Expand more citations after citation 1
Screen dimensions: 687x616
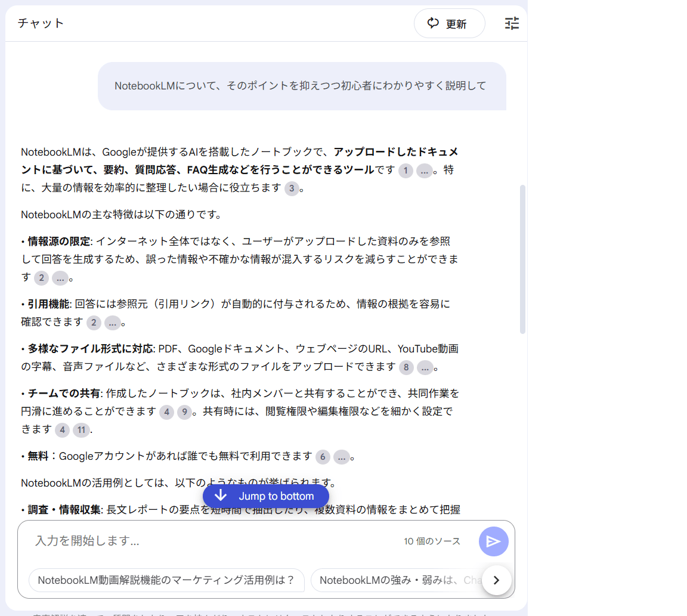(424, 171)
